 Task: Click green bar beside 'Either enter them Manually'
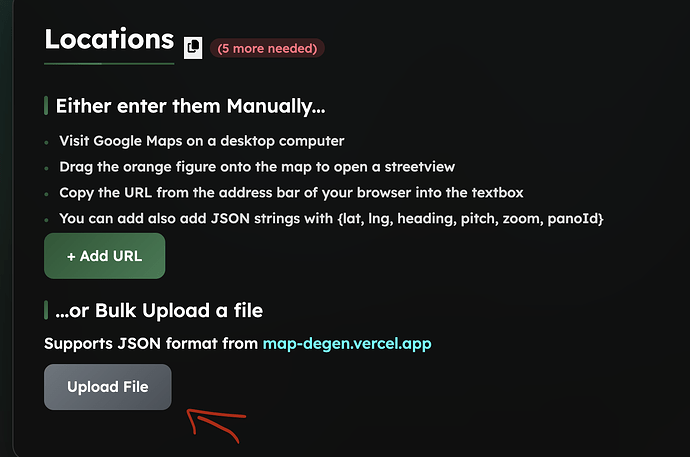pyautogui.click(x=46, y=106)
